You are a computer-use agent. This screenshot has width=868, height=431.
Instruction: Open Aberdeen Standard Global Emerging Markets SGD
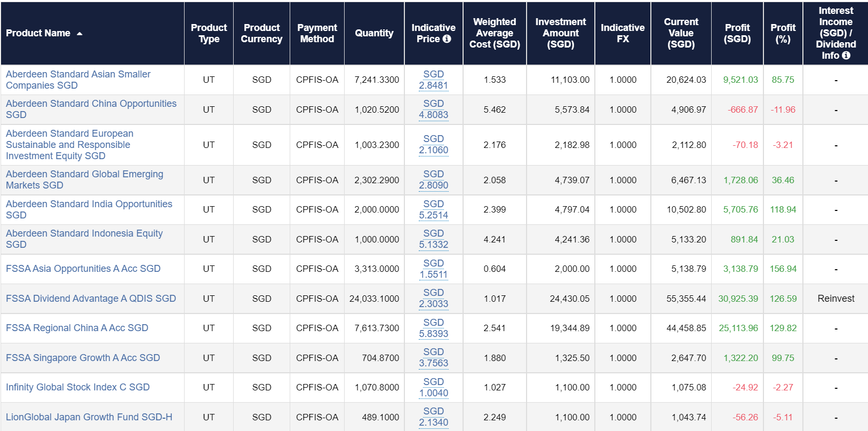84,179
